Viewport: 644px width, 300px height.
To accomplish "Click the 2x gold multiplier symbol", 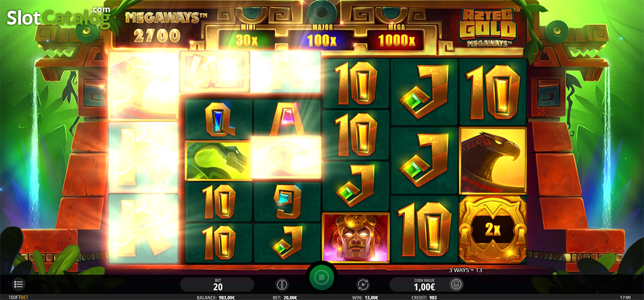I will [x=493, y=230].
